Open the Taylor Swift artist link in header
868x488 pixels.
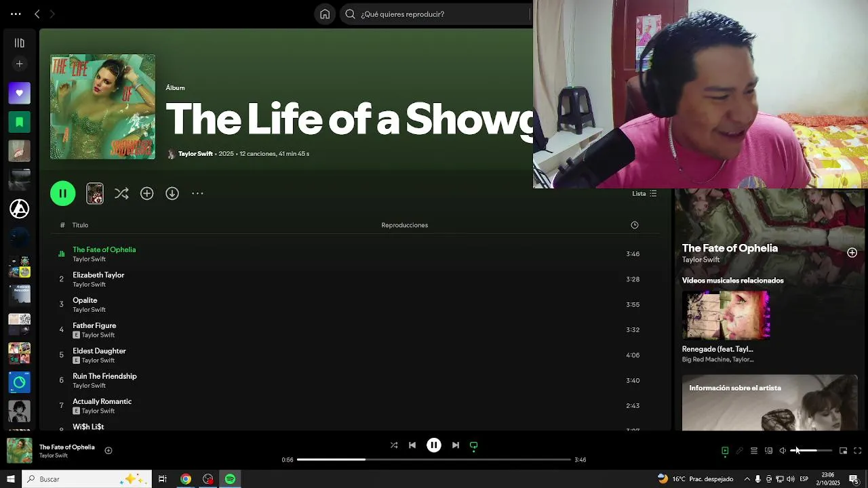click(x=195, y=154)
